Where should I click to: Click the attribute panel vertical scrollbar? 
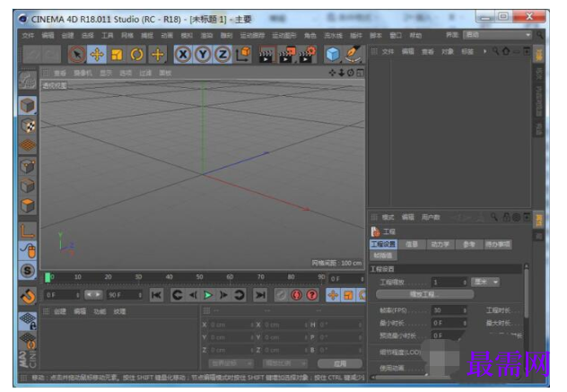(526, 293)
